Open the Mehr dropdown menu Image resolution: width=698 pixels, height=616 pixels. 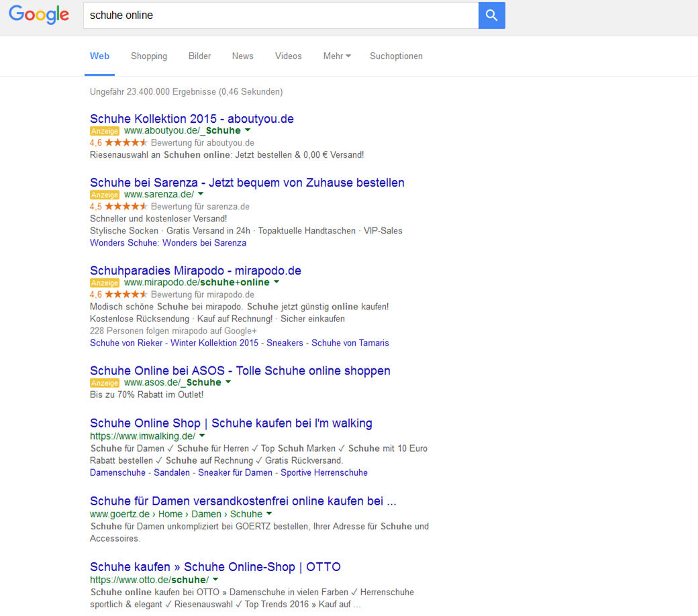[x=336, y=56]
